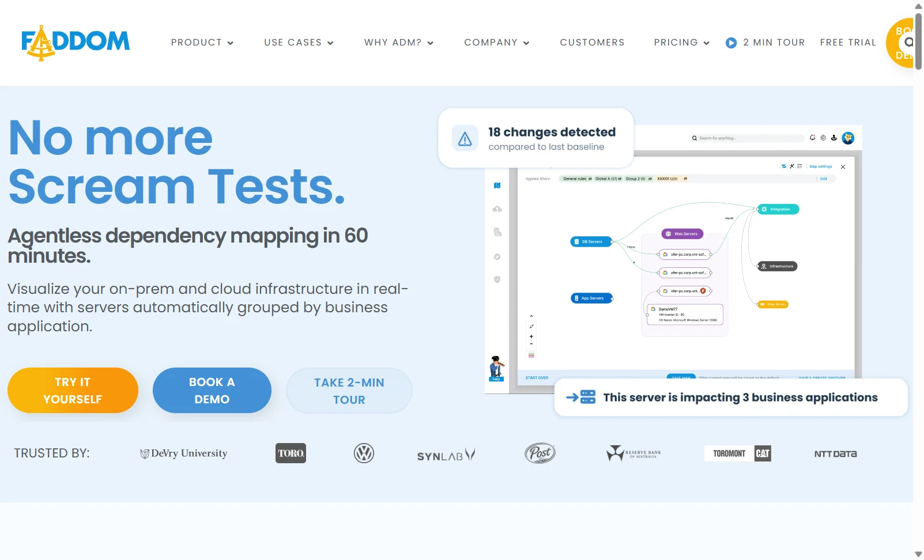This screenshot has width=924, height=560.
Task: Close the filter bar with X icon
Action: click(x=843, y=167)
